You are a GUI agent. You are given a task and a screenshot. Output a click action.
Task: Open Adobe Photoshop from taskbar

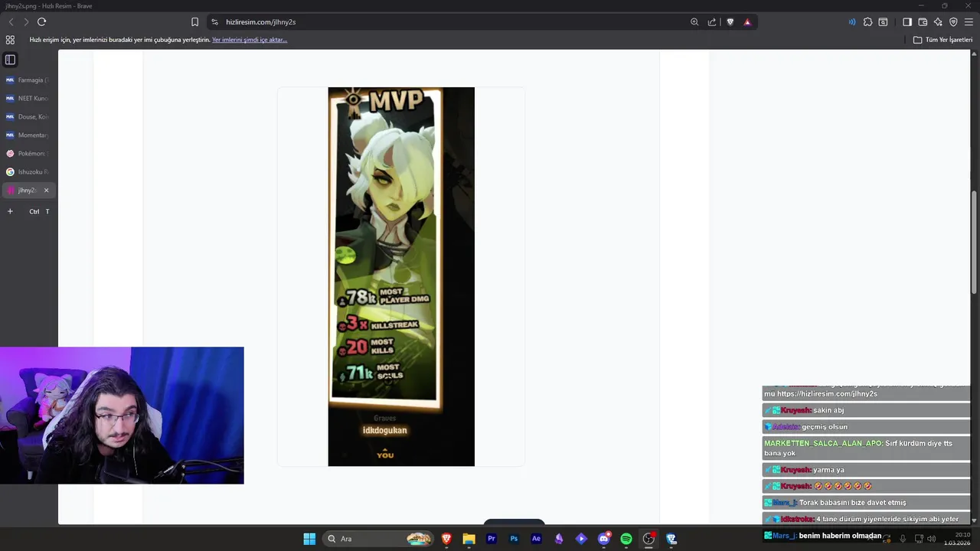pyautogui.click(x=514, y=539)
